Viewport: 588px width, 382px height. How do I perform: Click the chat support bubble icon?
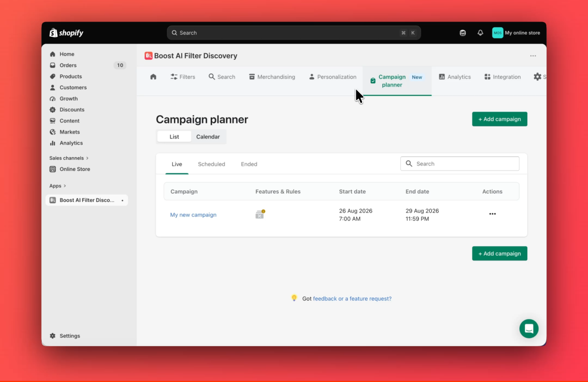pyautogui.click(x=529, y=329)
